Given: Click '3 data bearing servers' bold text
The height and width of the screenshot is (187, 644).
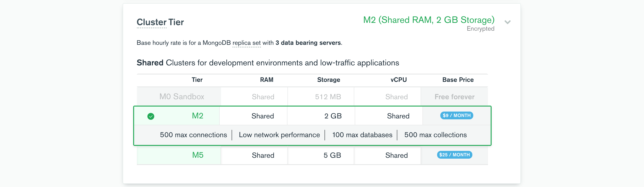Looking at the screenshot, I should [308, 43].
